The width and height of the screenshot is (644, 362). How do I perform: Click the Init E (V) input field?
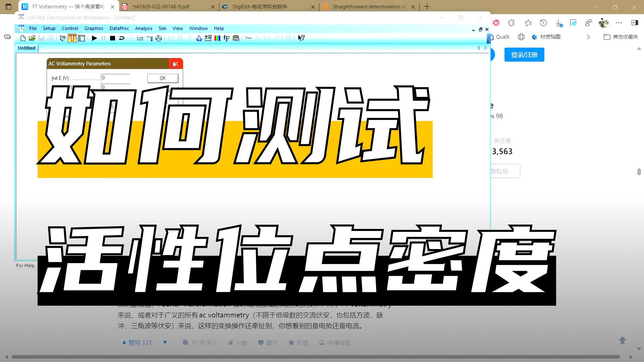[x=115, y=78]
